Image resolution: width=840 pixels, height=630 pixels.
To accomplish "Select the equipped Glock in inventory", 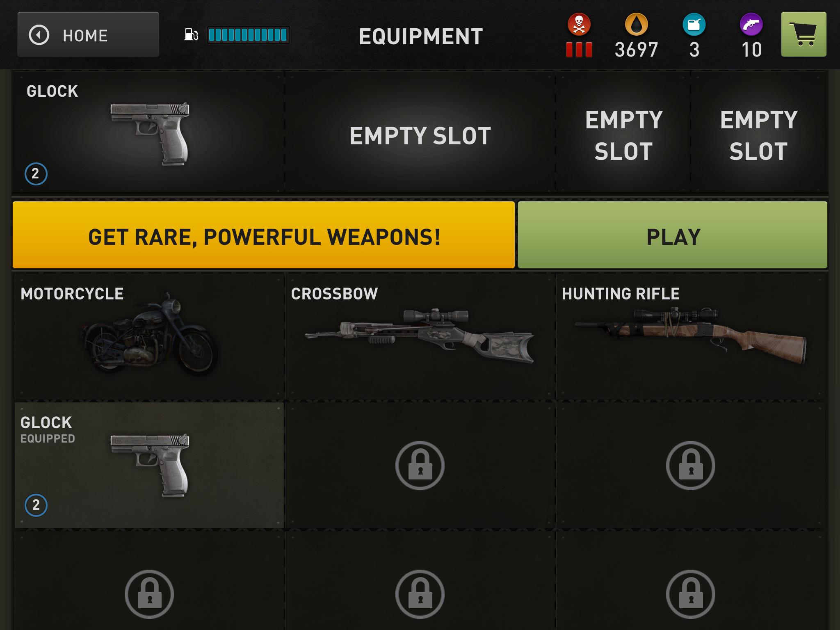I will [149, 465].
